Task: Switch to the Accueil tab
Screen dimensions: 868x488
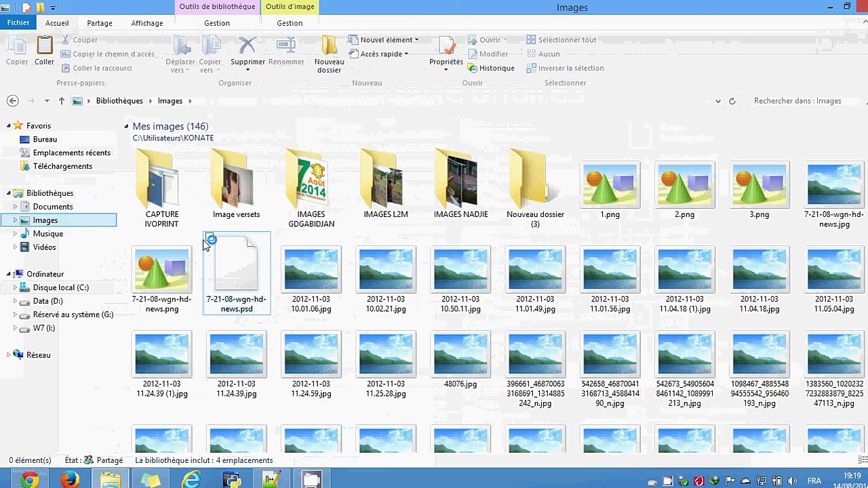Action: [57, 23]
